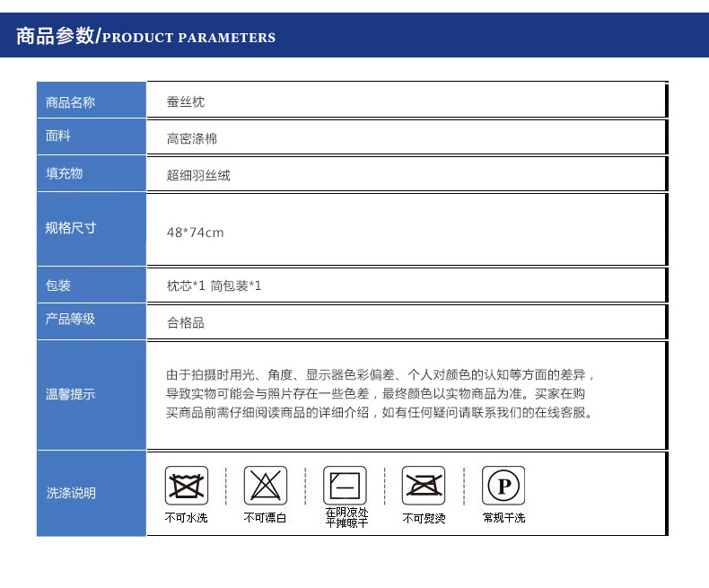Click the do-not-wash (不可水洗) icon
Image resolution: width=709 pixels, height=588 pixels.
pyautogui.click(x=186, y=486)
